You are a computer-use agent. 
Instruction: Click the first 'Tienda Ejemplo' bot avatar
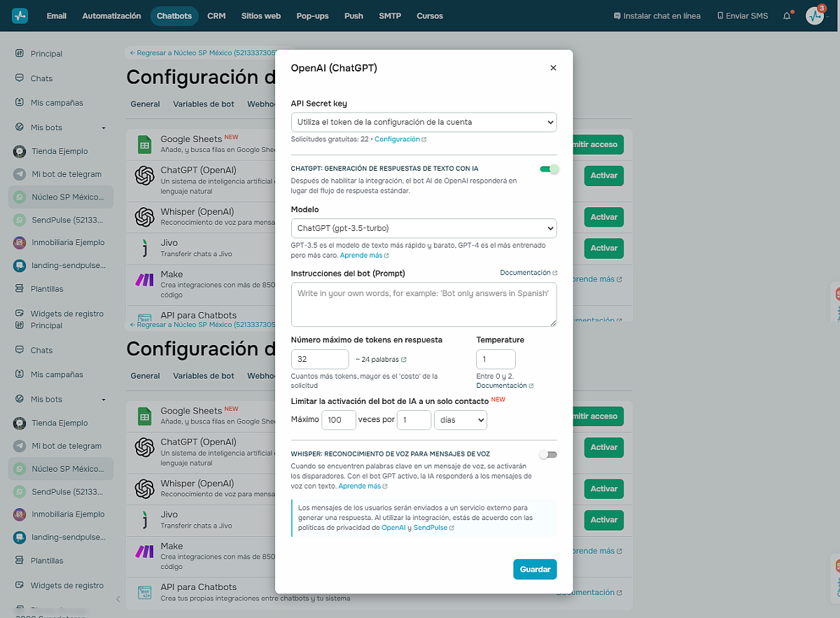[20, 151]
